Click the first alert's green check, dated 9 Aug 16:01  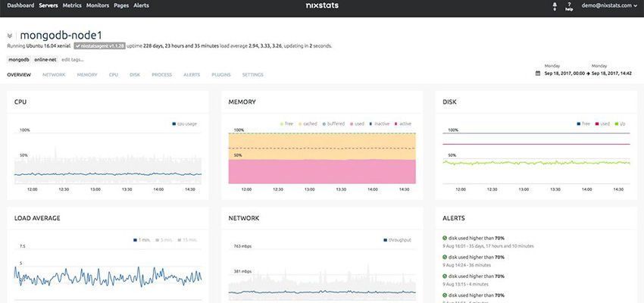[x=445, y=238]
